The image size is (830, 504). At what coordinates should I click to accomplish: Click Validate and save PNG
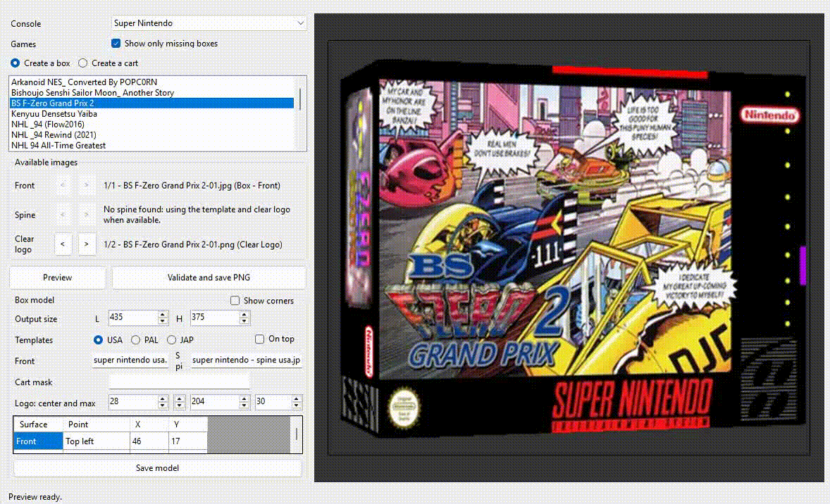(x=209, y=277)
